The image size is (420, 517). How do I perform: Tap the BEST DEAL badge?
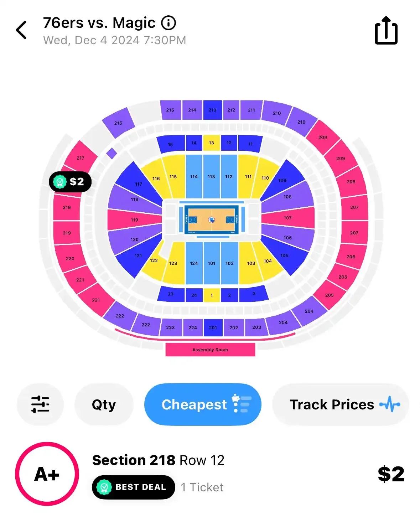[x=134, y=487]
